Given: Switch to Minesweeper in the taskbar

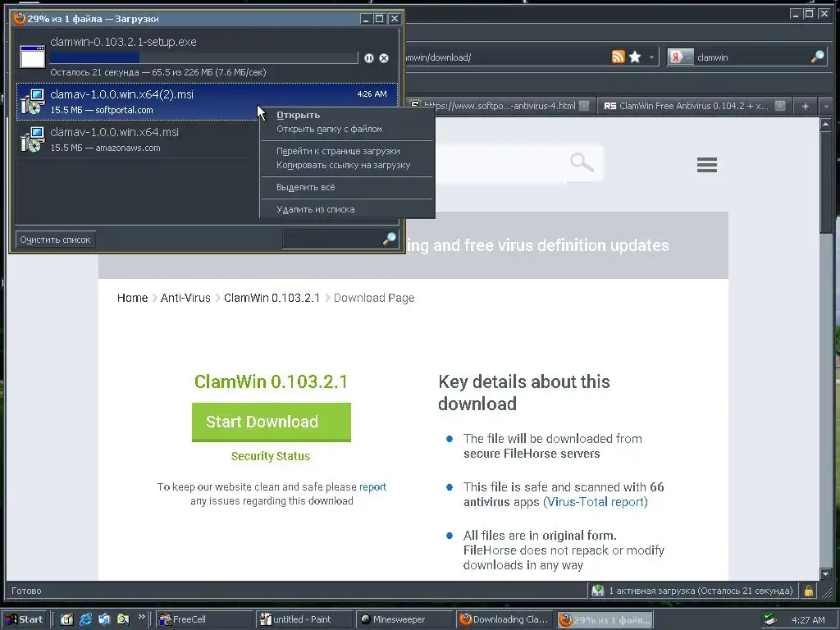Looking at the screenshot, I should tap(404, 619).
